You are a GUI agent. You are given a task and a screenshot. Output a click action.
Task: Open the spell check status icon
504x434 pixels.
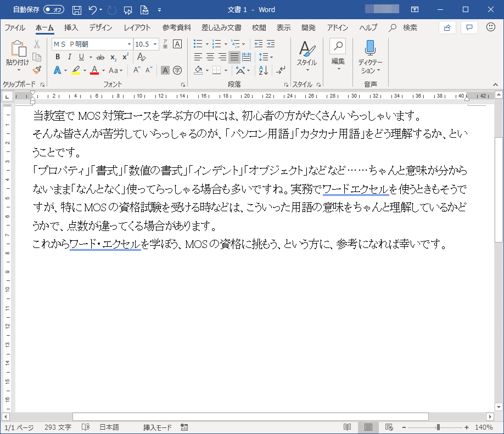(86, 427)
